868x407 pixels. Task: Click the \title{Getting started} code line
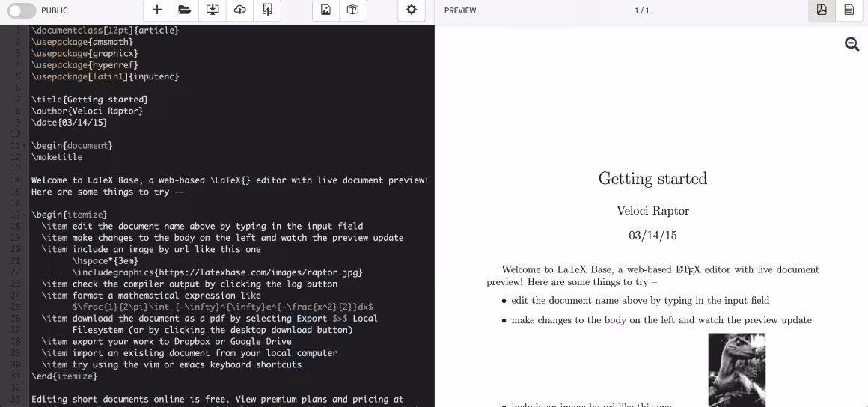tap(90, 100)
